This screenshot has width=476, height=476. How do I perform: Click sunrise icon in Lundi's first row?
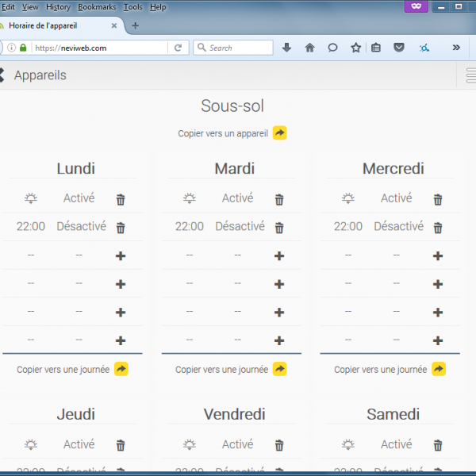31,199
